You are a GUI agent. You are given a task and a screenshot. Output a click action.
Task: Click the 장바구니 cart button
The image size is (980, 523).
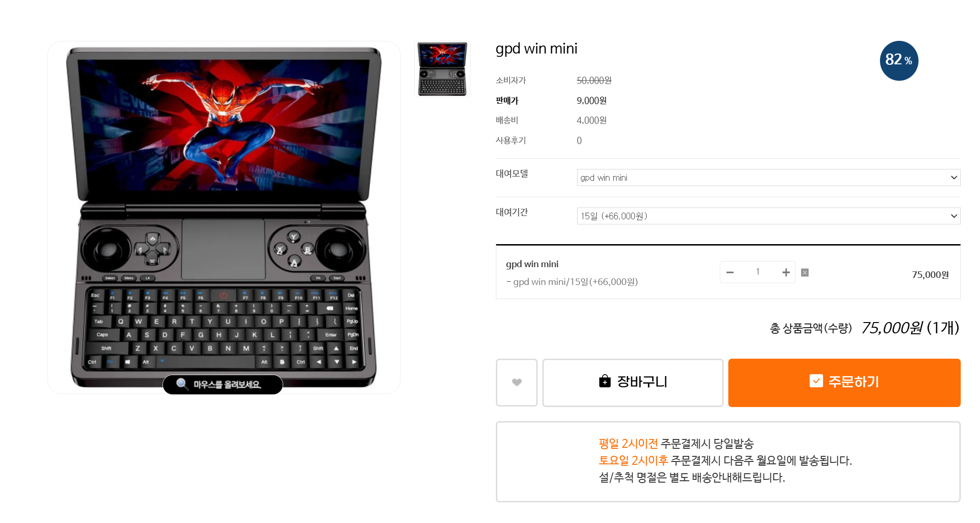point(633,383)
